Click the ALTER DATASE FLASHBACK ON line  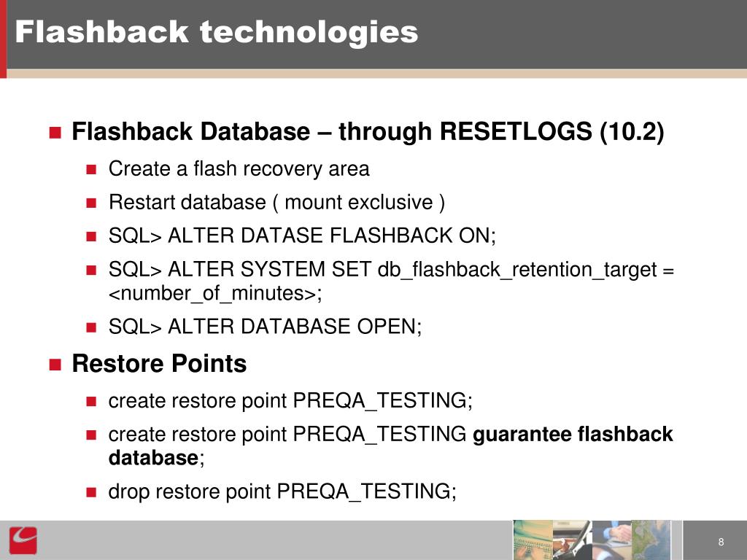302,236
